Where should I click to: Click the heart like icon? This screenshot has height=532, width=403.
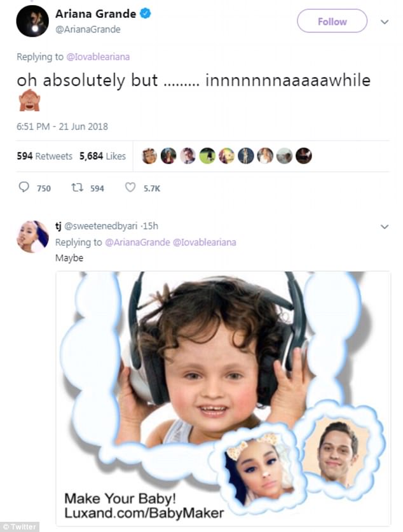click(x=130, y=187)
